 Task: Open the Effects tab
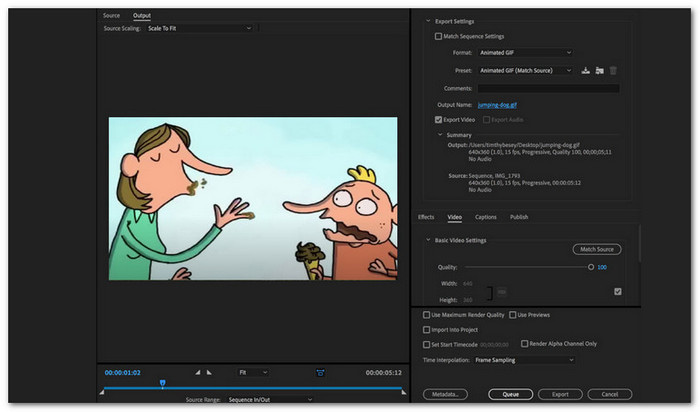point(426,217)
